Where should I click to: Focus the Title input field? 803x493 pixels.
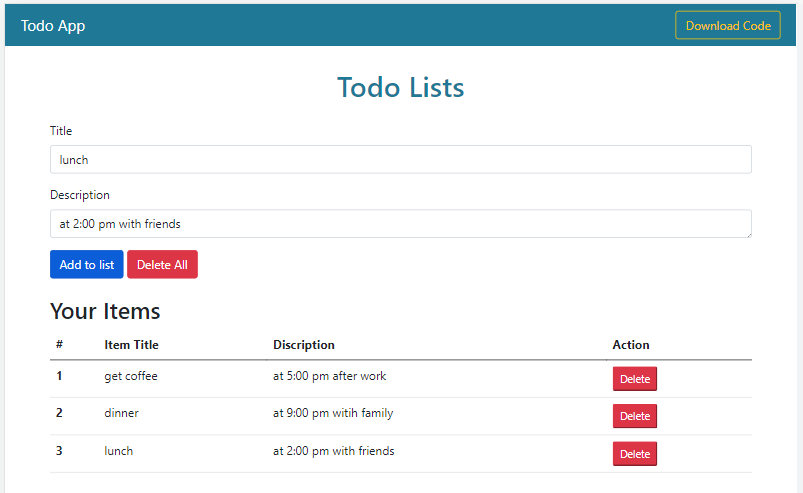click(400, 160)
